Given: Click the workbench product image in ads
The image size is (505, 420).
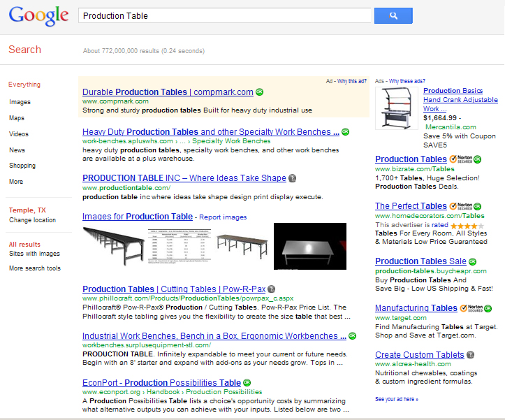Looking at the screenshot, I should pos(397,108).
